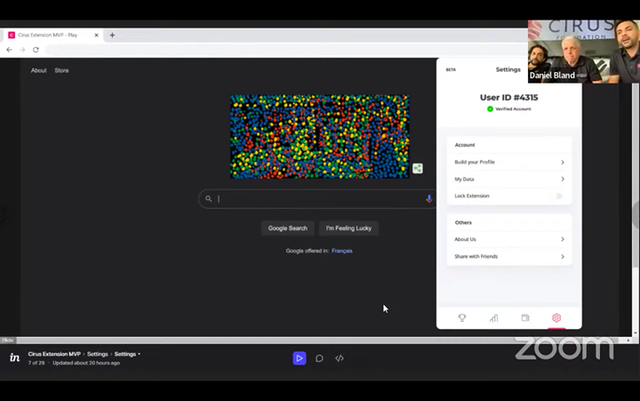This screenshot has width=640, height=401.
Task: Click into the Google search input field
Action: [x=320, y=199]
